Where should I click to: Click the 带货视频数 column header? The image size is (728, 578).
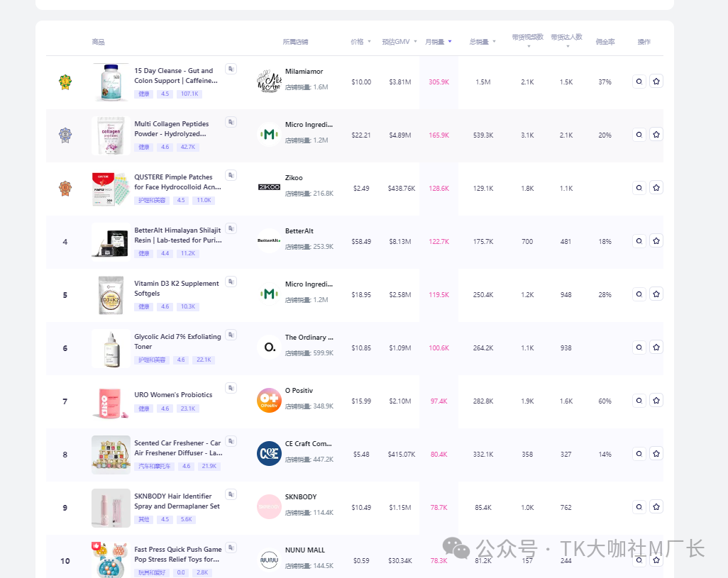coord(528,38)
